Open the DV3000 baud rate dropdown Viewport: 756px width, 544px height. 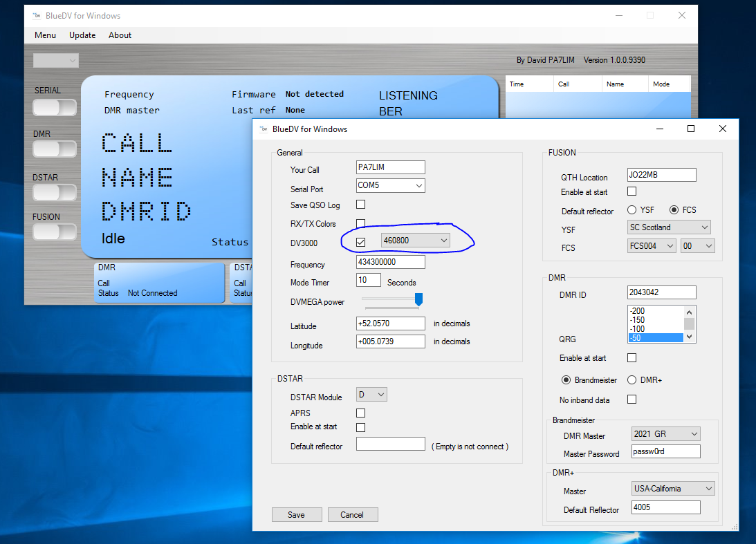416,241
